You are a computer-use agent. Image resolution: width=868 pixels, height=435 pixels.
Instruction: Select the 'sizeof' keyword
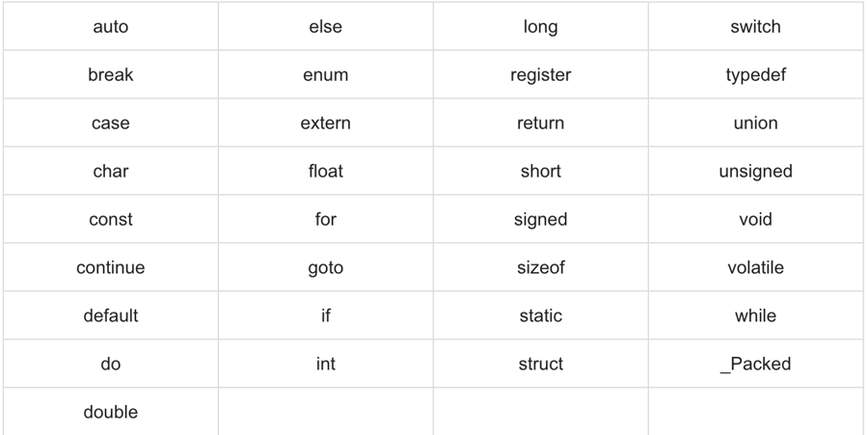point(541,268)
